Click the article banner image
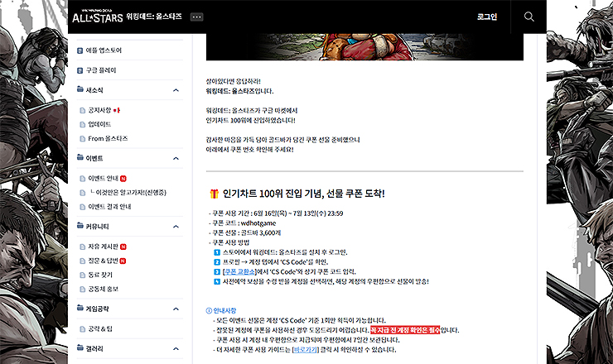The height and width of the screenshot is (364, 613). click(x=364, y=47)
